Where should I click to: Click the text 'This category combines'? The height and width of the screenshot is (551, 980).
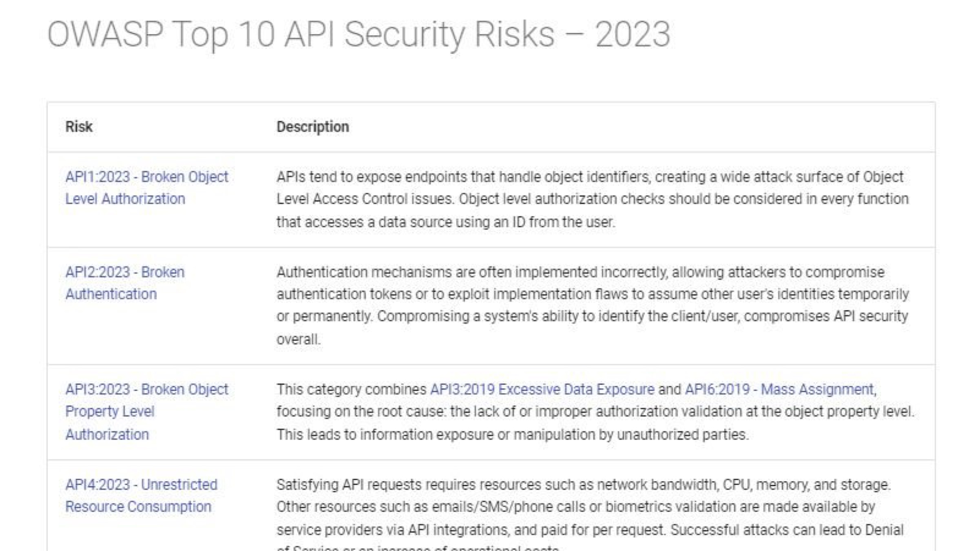(351, 390)
